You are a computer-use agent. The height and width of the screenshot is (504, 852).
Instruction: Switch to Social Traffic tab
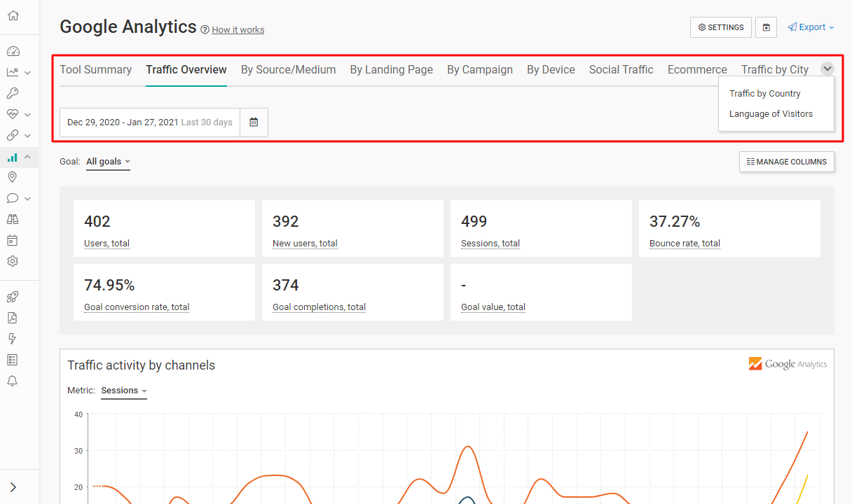621,70
